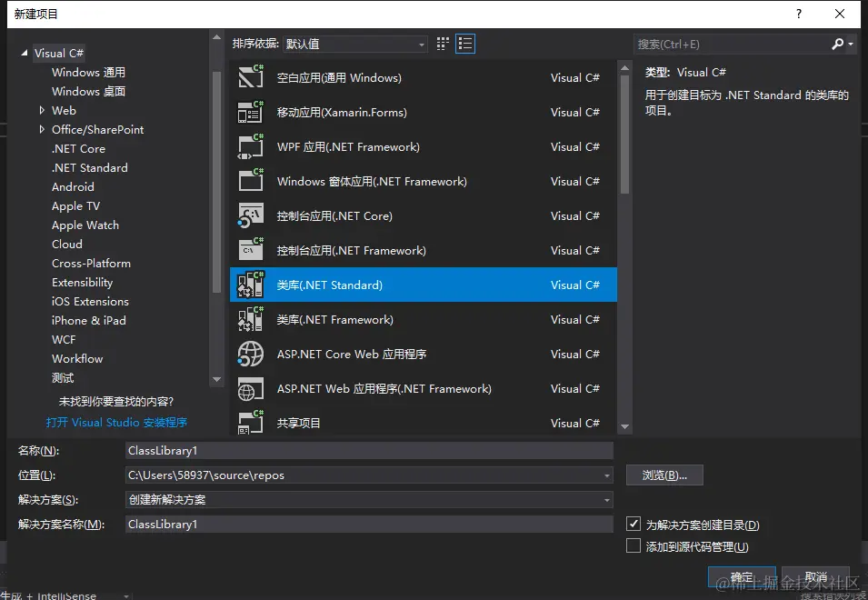Image resolution: width=868 pixels, height=600 pixels.
Task: Close the 新建项目 dialog
Action: 840,14
